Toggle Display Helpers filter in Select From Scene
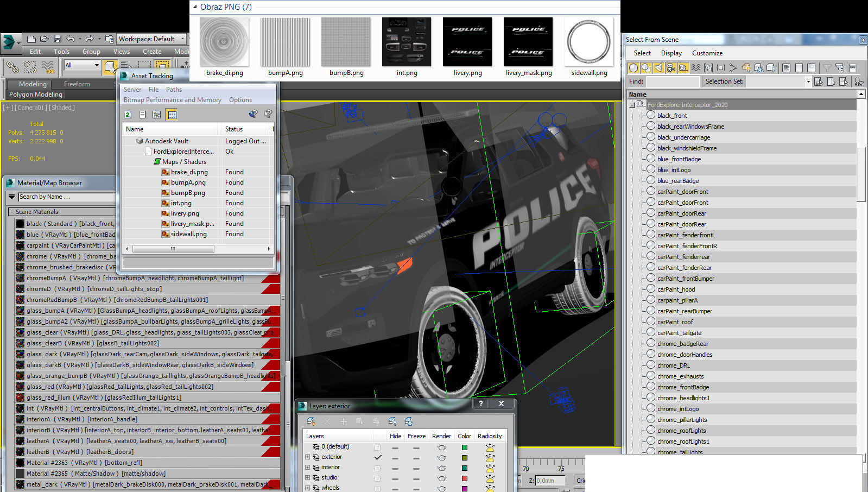The width and height of the screenshot is (868, 492). pyautogui.click(x=683, y=68)
